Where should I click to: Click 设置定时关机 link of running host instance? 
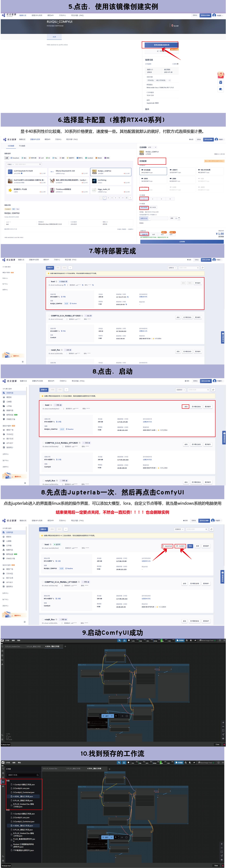[x=146, y=561]
